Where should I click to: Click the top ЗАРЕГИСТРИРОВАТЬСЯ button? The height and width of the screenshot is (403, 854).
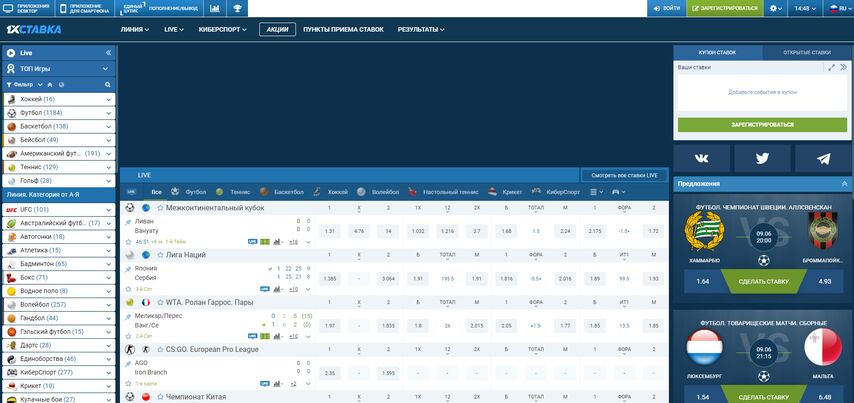725,8
